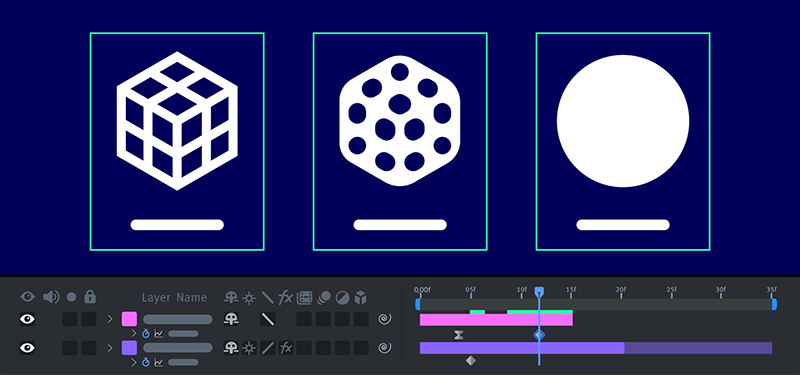Select the property name under the purple layer
This screenshot has height=375, width=800.
tap(183, 362)
